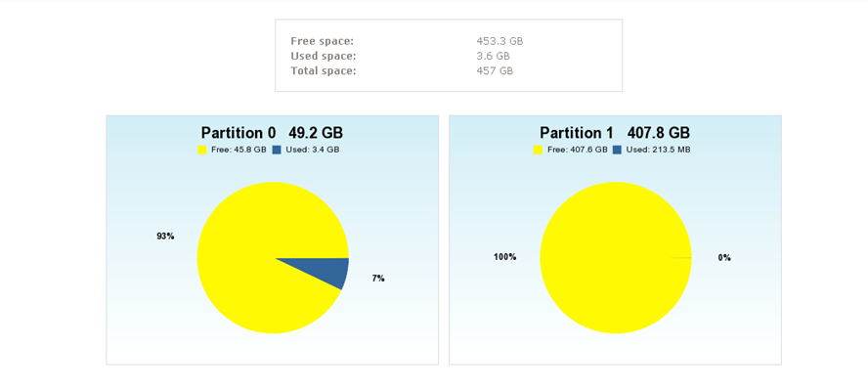Viewport: 868px width, 389px height.
Task: Click the yellow Free swatch for Partition 1
Action: click(538, 150)
